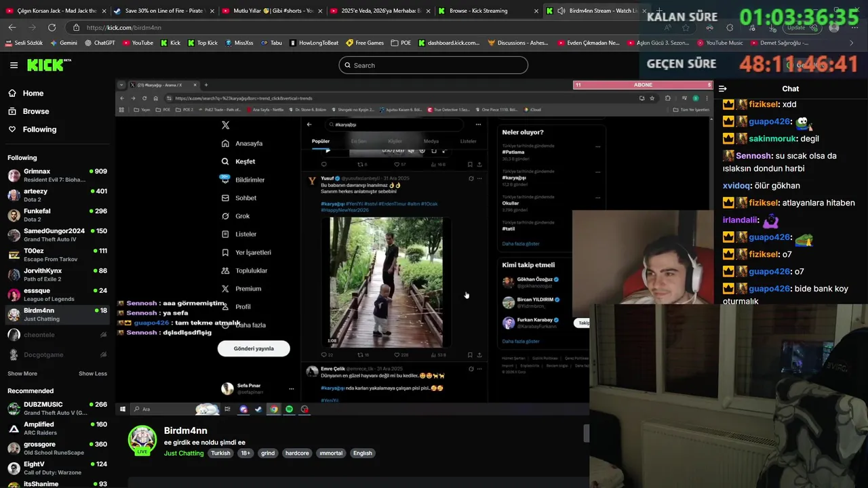This screenshot has height=488, width=868.
Task: Click the green Kick logo
Action: coord(49,65)
